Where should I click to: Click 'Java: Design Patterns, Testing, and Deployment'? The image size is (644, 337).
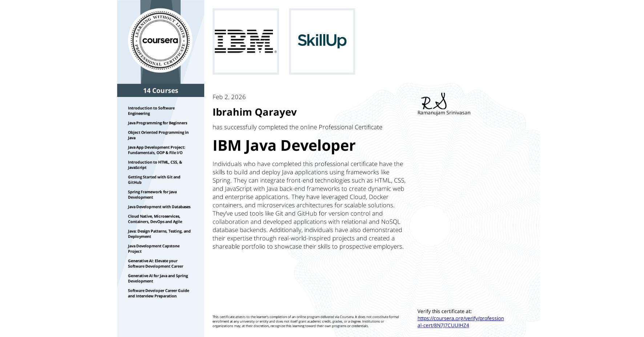(x=159, y=234)
